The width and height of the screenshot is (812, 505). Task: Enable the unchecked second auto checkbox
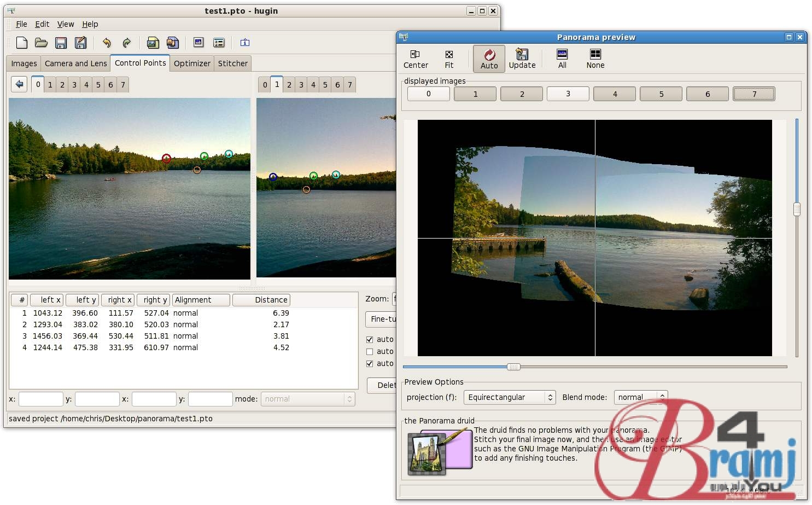[370, 352]
